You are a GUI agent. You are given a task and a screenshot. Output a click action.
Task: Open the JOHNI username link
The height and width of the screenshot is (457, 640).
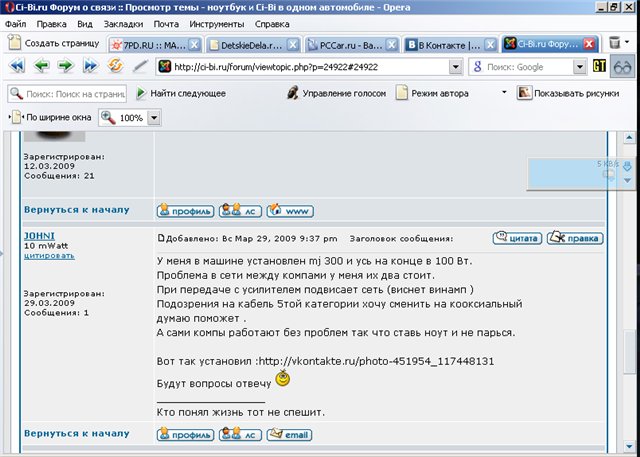click(39, 235)
